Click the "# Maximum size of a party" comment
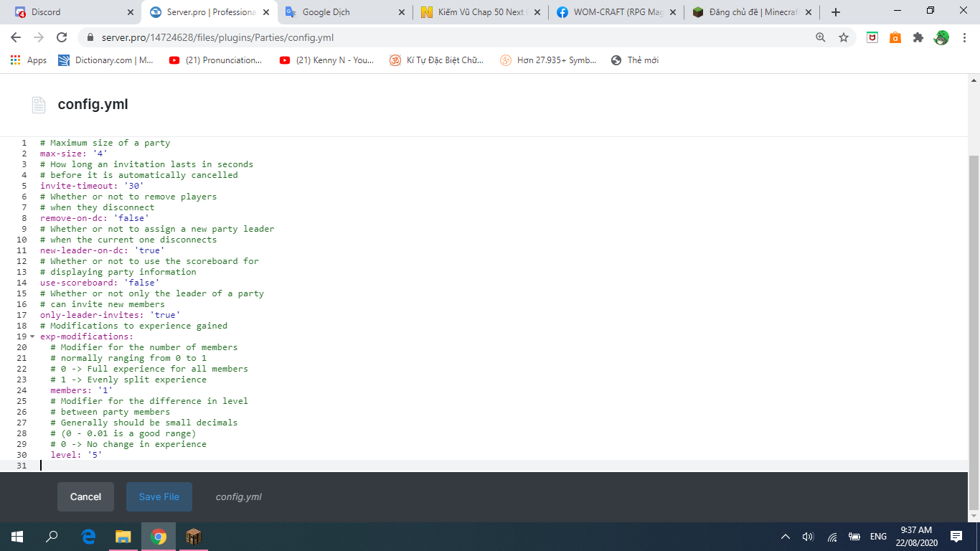The image size is (980, 551). coord(105,143)
